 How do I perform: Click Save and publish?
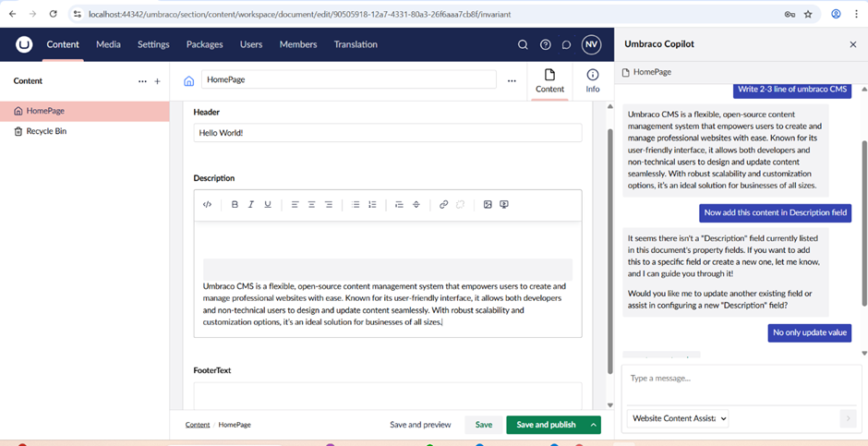coord(546,425)
